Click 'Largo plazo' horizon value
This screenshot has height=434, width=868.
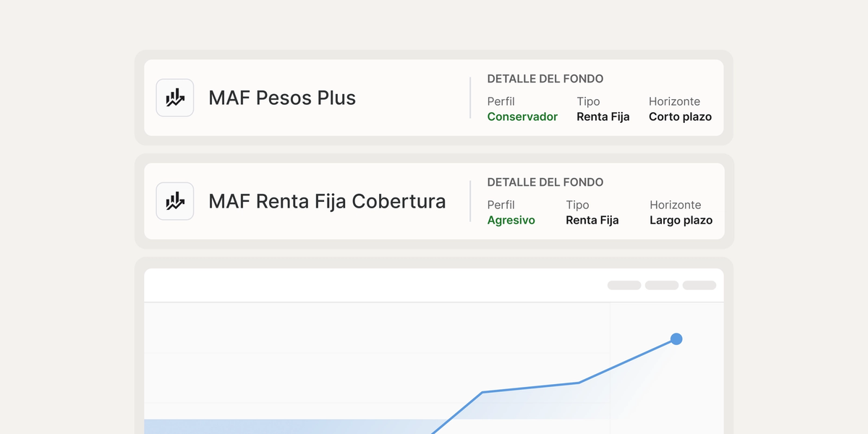pos(681,220)
